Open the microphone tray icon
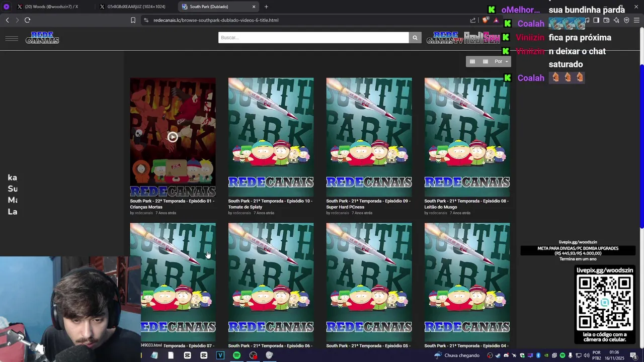 pos(571,355)
